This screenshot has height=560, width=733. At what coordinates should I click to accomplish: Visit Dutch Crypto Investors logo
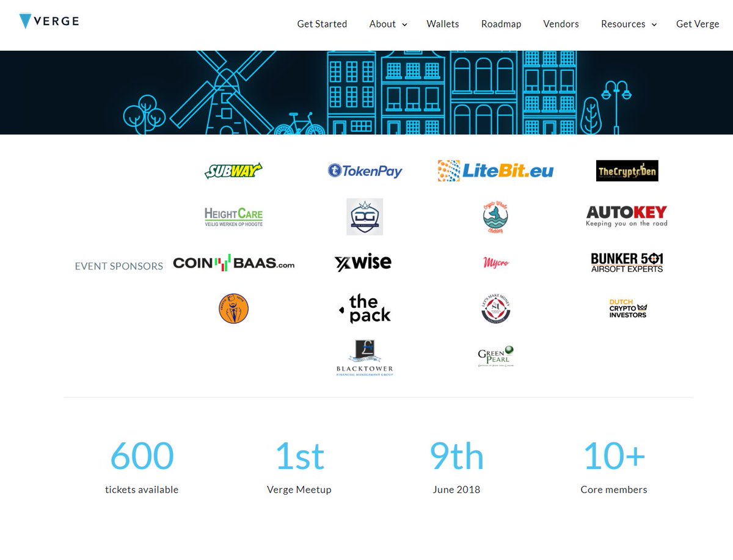tap(627, 308)
